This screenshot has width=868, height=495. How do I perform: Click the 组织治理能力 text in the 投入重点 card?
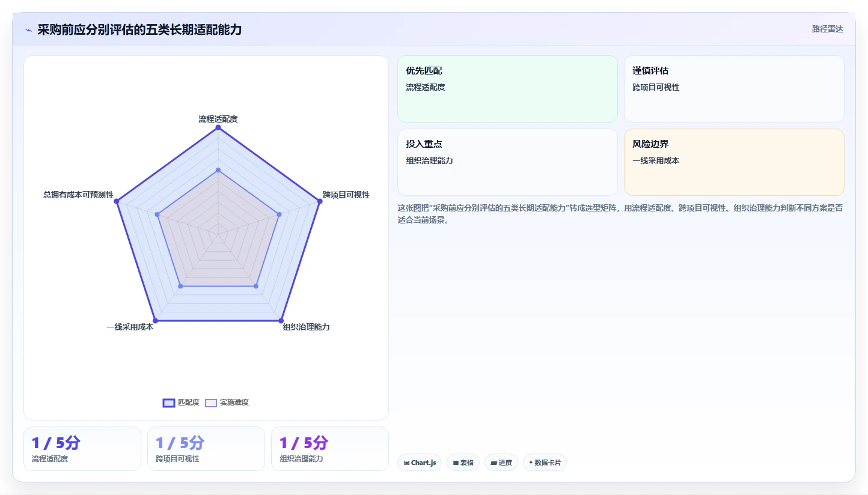429,160
